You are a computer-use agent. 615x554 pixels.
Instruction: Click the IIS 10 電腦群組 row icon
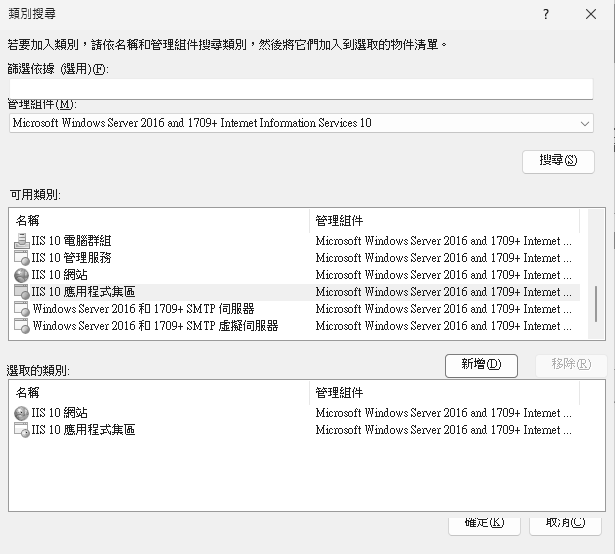click(22, 241)
